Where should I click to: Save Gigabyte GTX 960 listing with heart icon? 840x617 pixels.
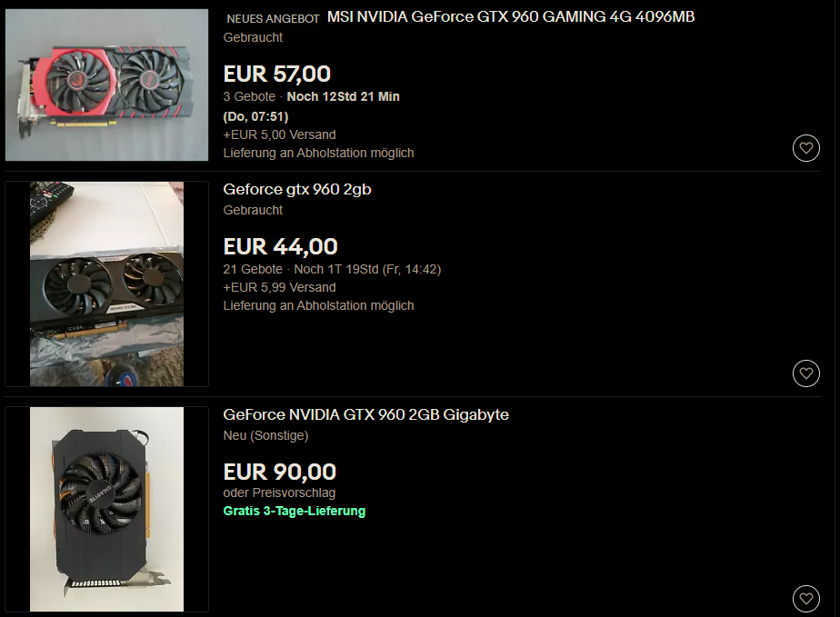pyautogui.click(x=806, y=599)
